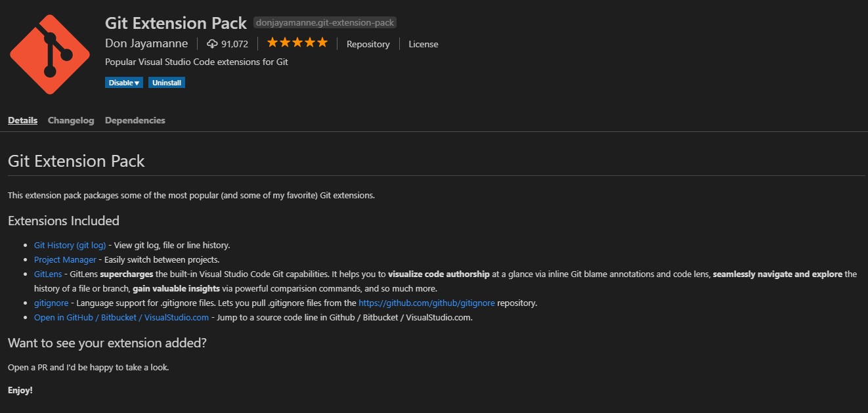Show the Dependencies tab
The width and height of the screenshot is (868, 413).
point(135,120)
